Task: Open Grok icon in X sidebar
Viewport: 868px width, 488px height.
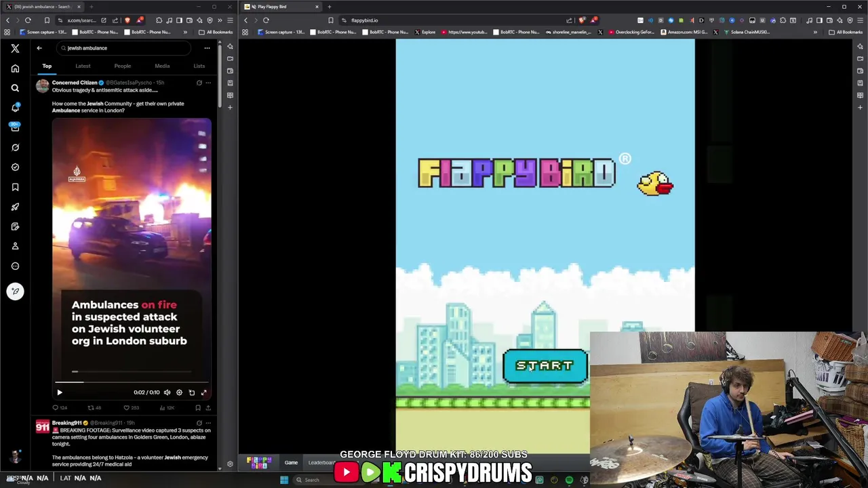Action: pyautogui.click(x=15, y=147)
